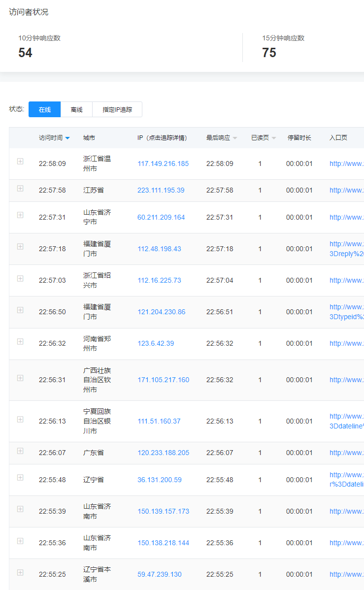
Task: Click plus icon for IP 123.6.42.39 row
Action: click(20, 341)
